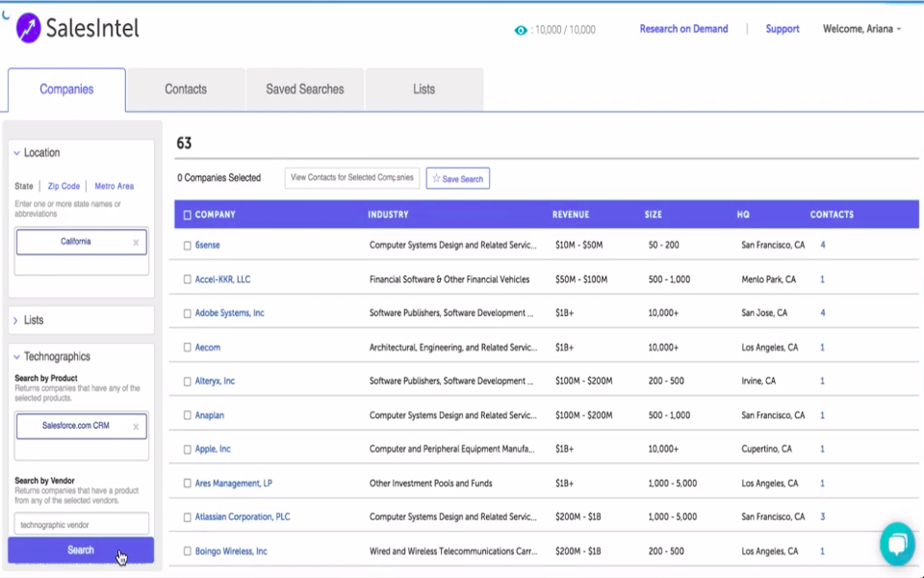
Task: Click the INDUSTRY column header
Action: [388, 215]
